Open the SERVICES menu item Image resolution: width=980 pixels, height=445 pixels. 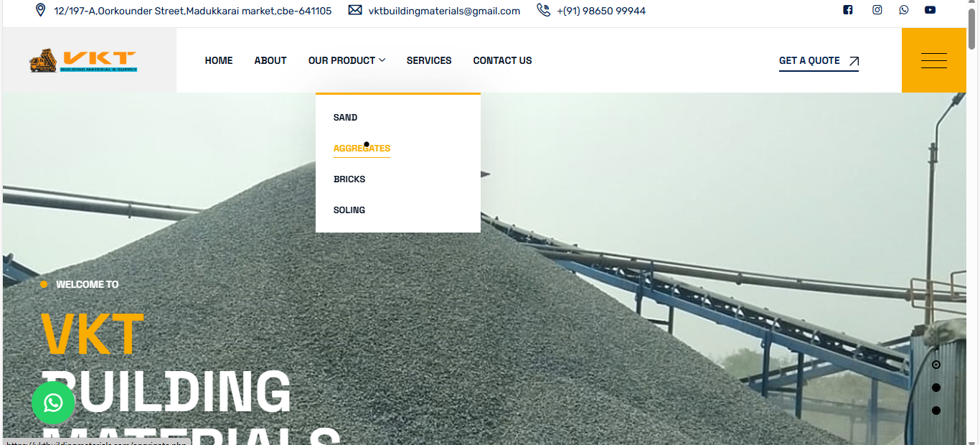click(429, 60)
